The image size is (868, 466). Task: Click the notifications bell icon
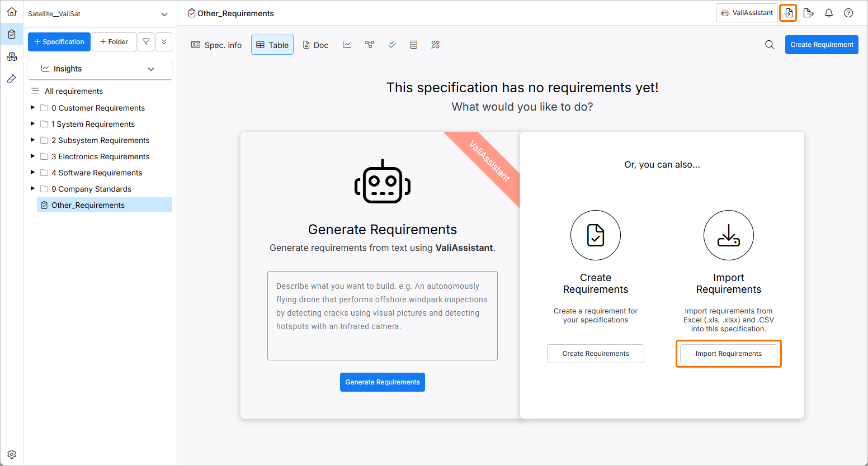(829, 13)
